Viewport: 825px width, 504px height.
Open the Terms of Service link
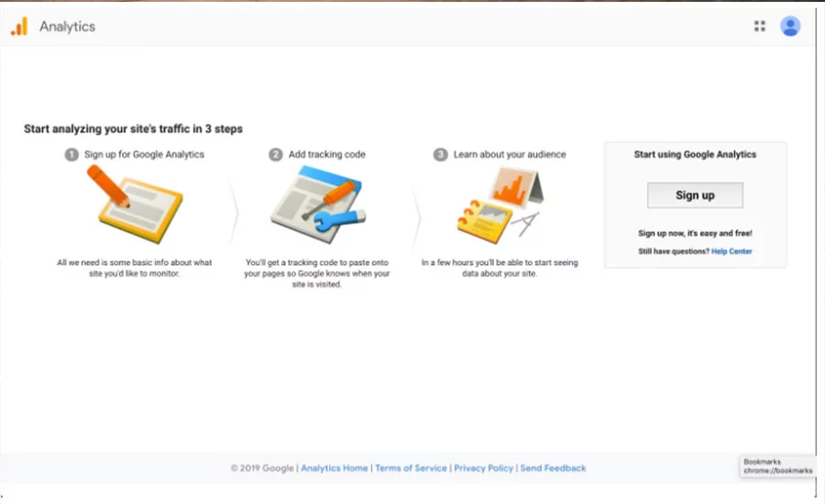[x=411, y=468]
